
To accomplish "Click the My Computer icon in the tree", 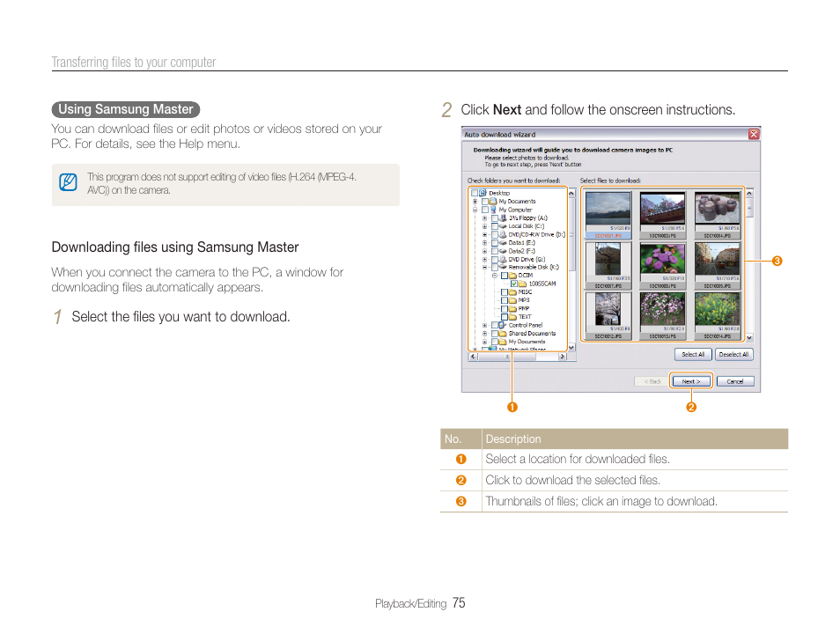I will [x=493, y=210].
